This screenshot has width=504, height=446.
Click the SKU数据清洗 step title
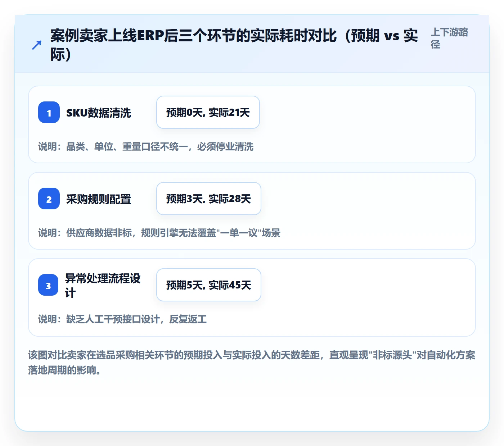click(99, 113)
